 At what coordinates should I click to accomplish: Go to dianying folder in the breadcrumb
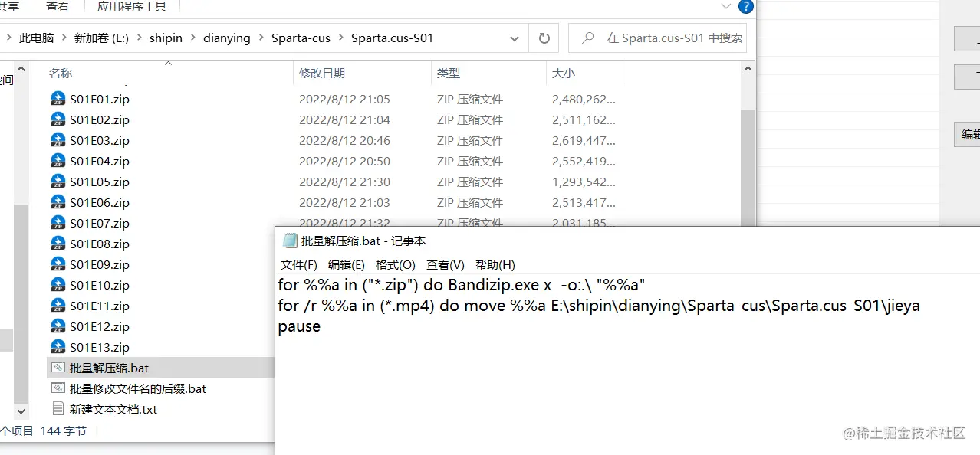(x=227, y=38)
